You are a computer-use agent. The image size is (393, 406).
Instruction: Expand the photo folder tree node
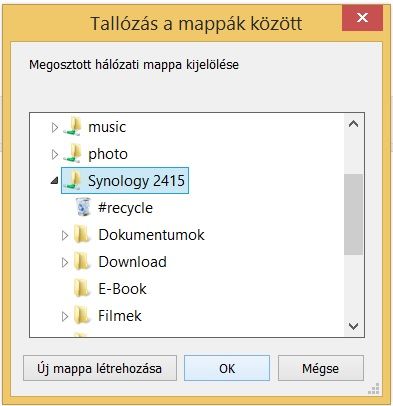(55, 154)
